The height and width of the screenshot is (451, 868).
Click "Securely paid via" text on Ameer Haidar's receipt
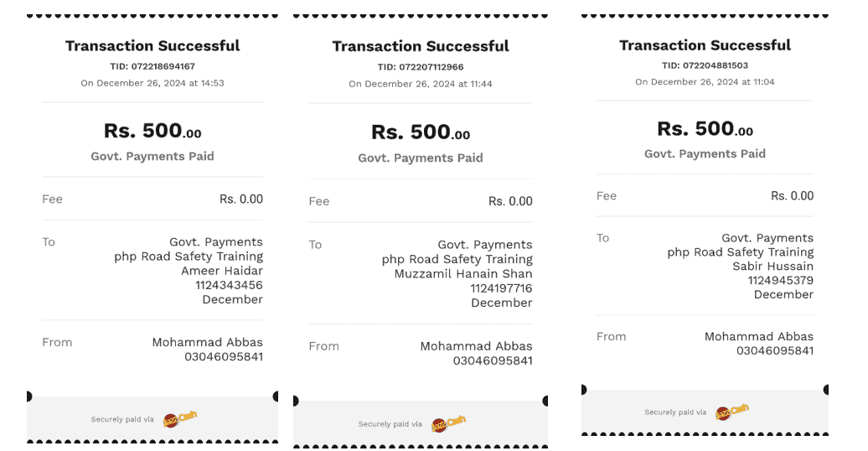tap(122, 419)
